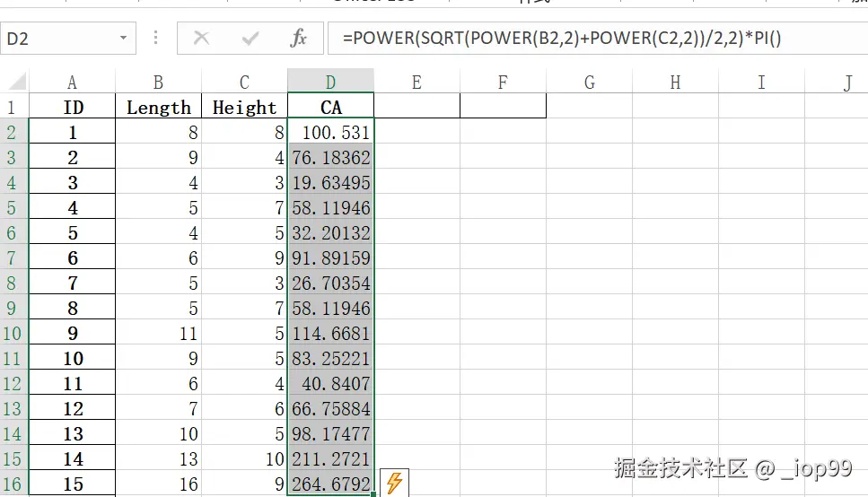Select column G header
868x497 pixels.
click(x=589, y=82)
